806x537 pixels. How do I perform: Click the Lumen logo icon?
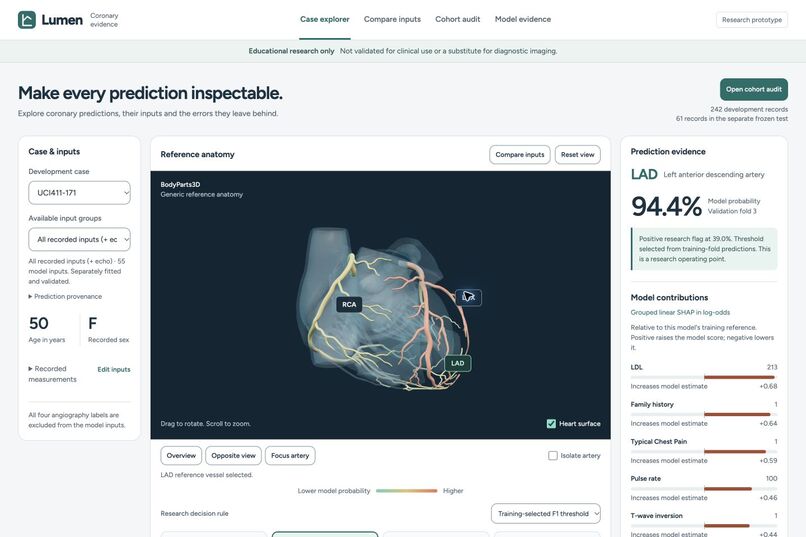(x=27, y=20)
